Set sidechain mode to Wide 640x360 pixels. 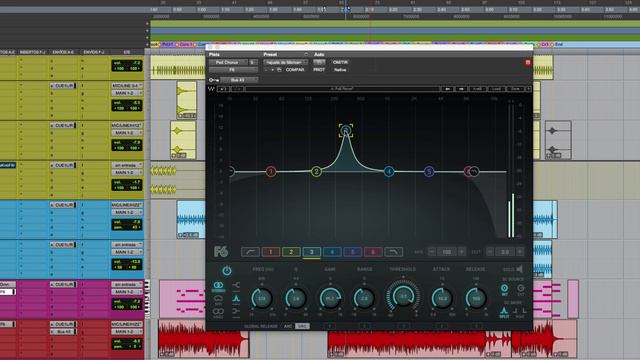(x=520, y=313)
